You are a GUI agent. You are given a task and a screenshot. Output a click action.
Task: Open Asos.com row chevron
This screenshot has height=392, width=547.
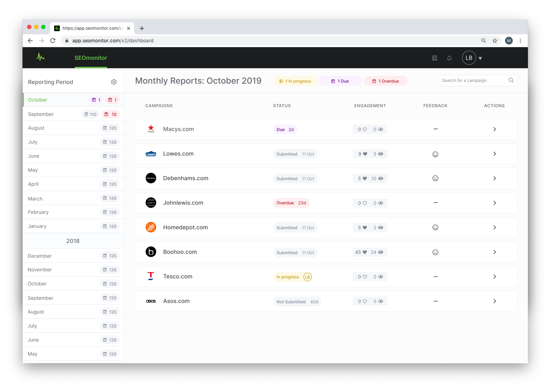pos(494,301)
